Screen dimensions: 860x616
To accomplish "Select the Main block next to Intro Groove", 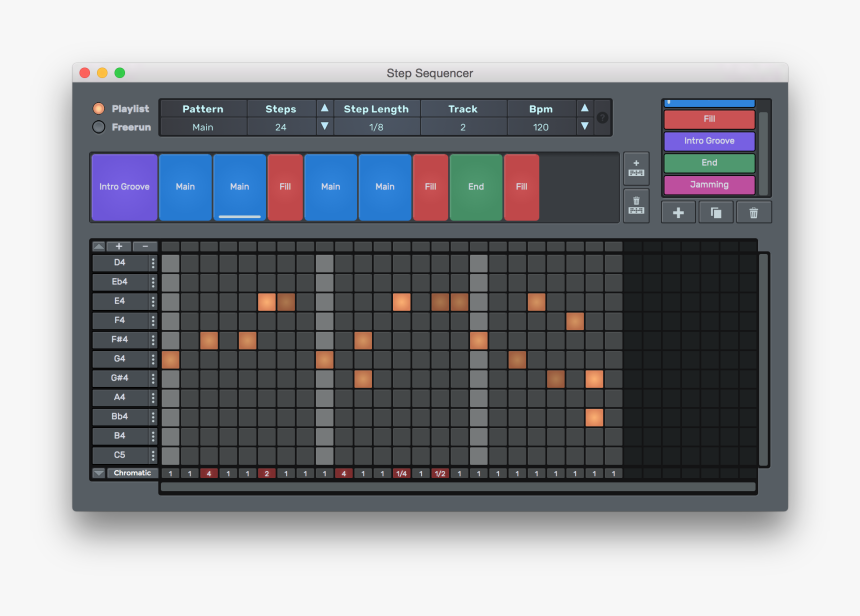I will pos(185,188).
